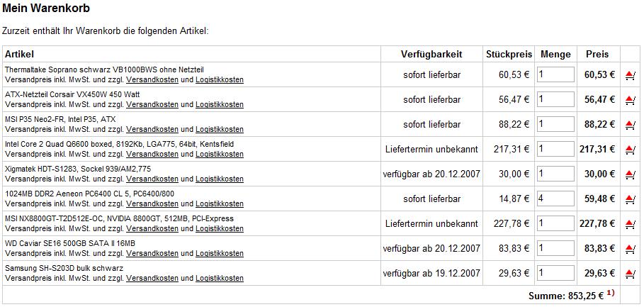644x307 pixels.
Task: Click quantity field for Samsung SH-S203D
Action: point(555,273)
